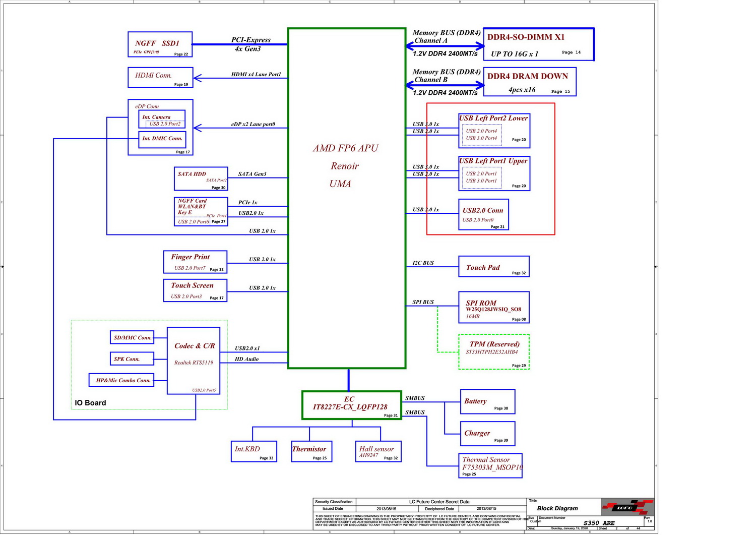Click the TPM (Reserved) dashed block

[x=493, y=351]
